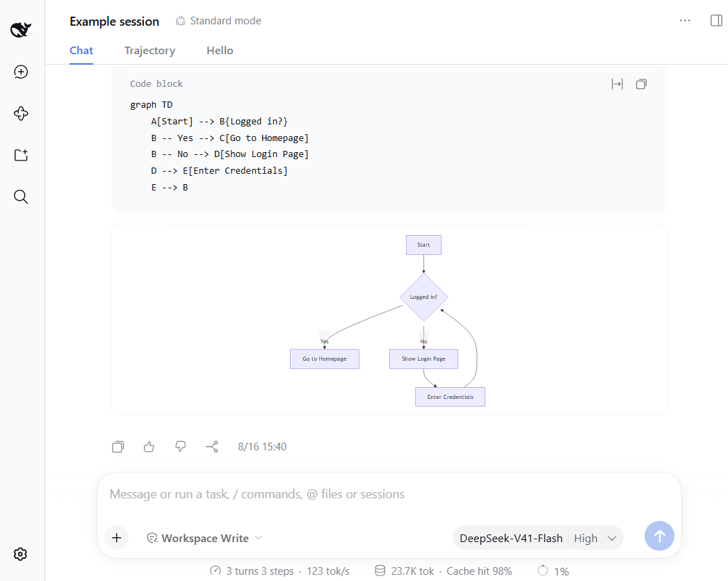This screenshot has width=728, height=581.
Task: Toggle code block line wrap icon
Action: point(617,84)
